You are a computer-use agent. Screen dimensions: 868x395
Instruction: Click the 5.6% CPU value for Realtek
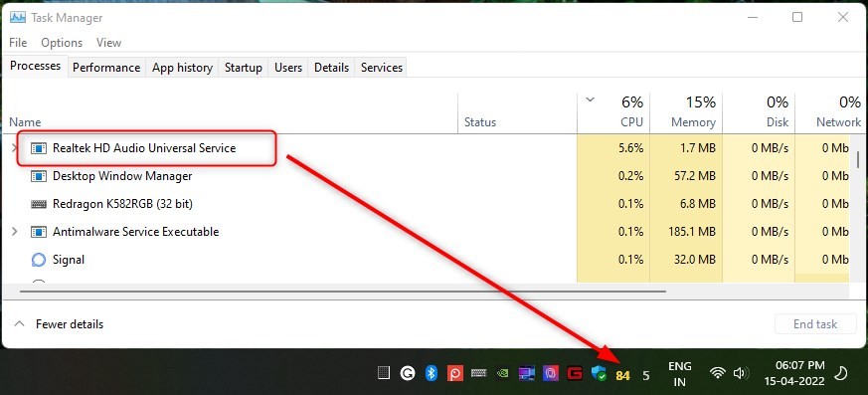click(631, 148)
